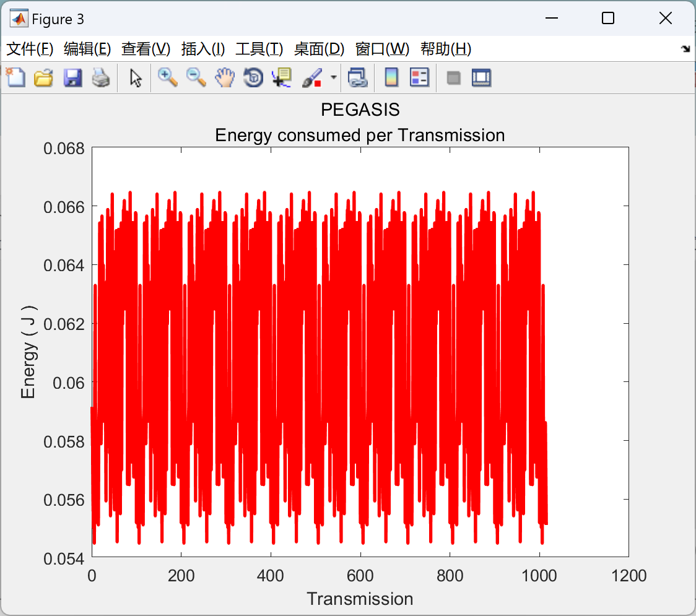696x616 pixels.
Task: Insert a legend using the toolbar icon
Action: tap(419, 78)
